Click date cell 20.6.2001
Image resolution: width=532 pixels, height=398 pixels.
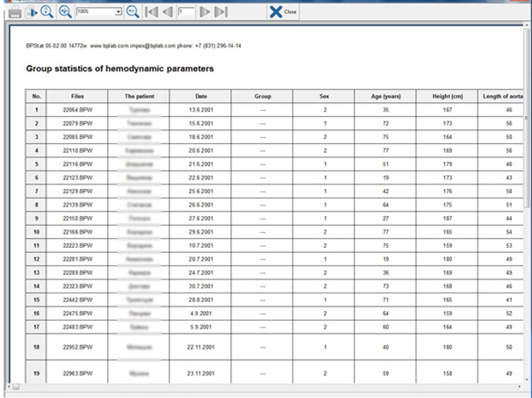click(x=201, y=150)
